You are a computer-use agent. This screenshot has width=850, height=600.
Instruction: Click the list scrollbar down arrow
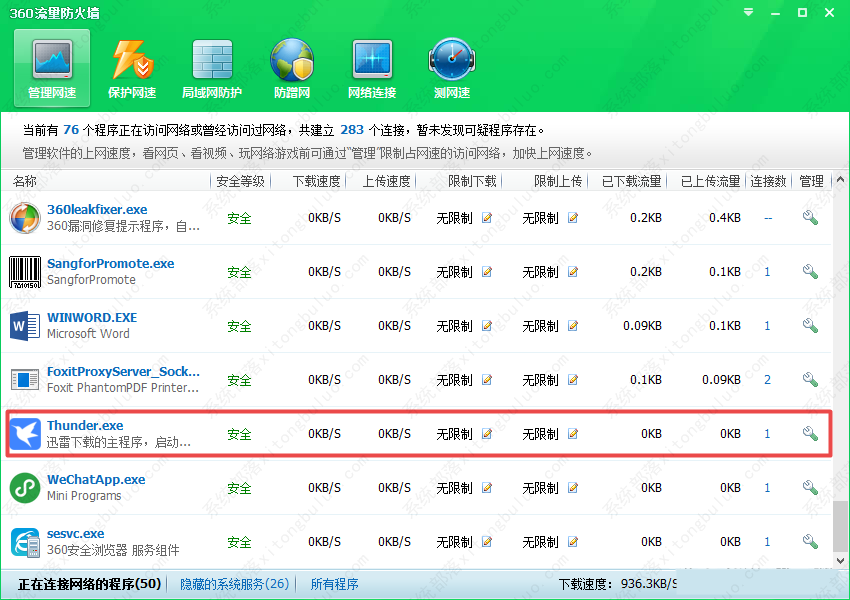pos(840,560)
